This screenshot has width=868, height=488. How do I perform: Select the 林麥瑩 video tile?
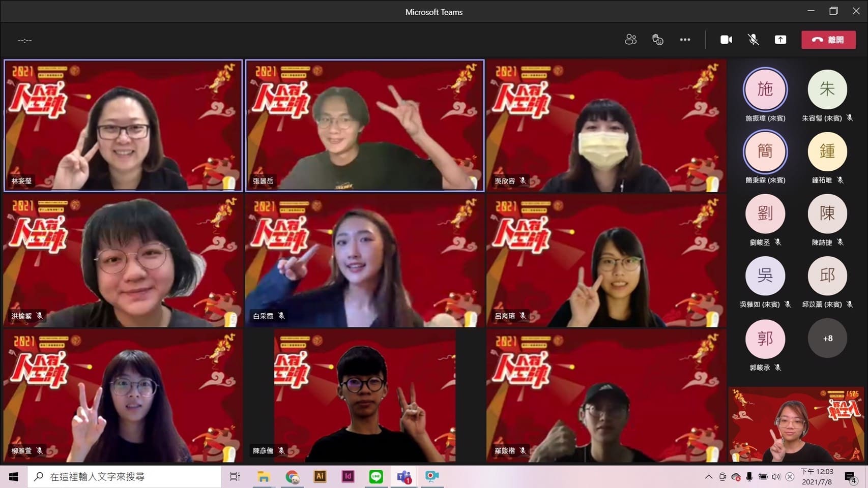point(123,126)
